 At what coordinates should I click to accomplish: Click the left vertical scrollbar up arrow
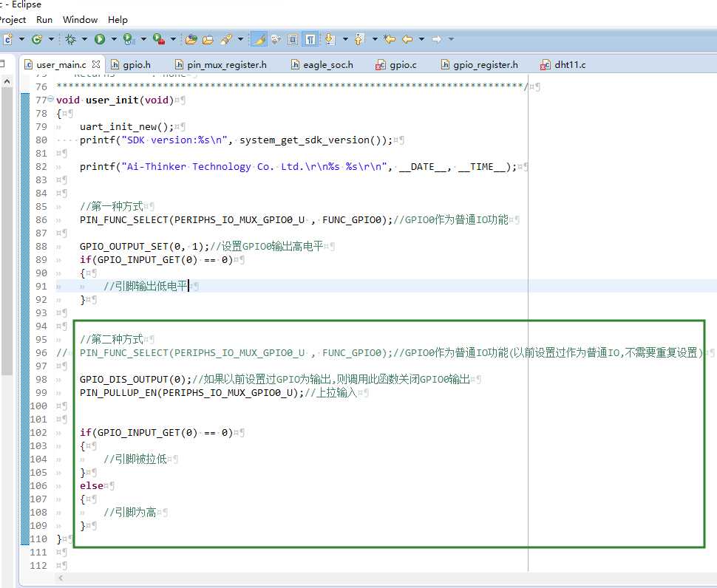7,82
